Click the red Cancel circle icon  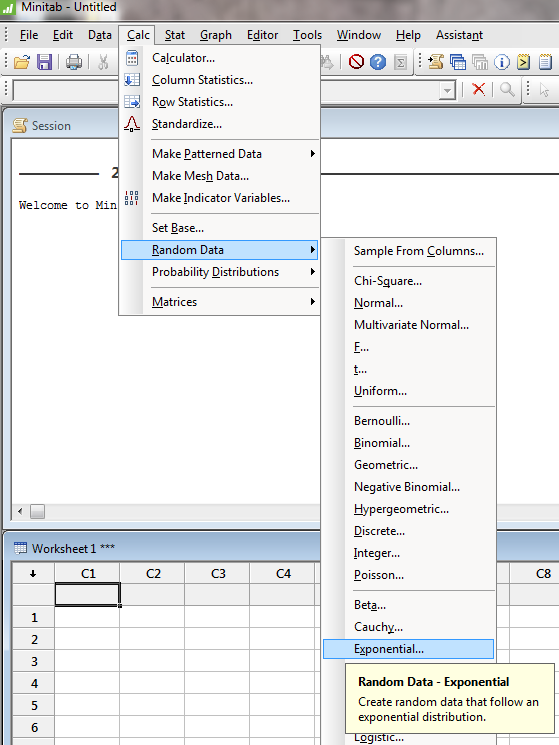pyautogui.click(x=356, y=62)
